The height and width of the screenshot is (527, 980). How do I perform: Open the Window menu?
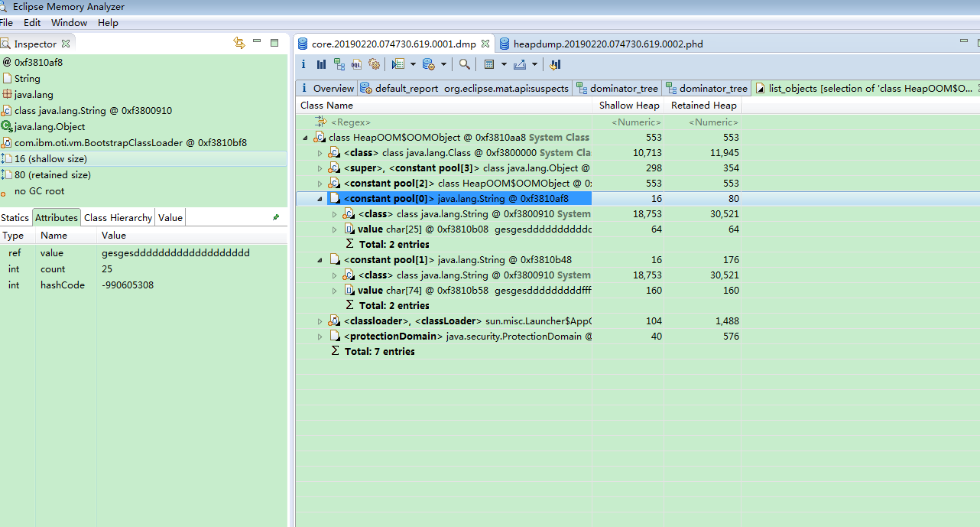pos(69,23)
